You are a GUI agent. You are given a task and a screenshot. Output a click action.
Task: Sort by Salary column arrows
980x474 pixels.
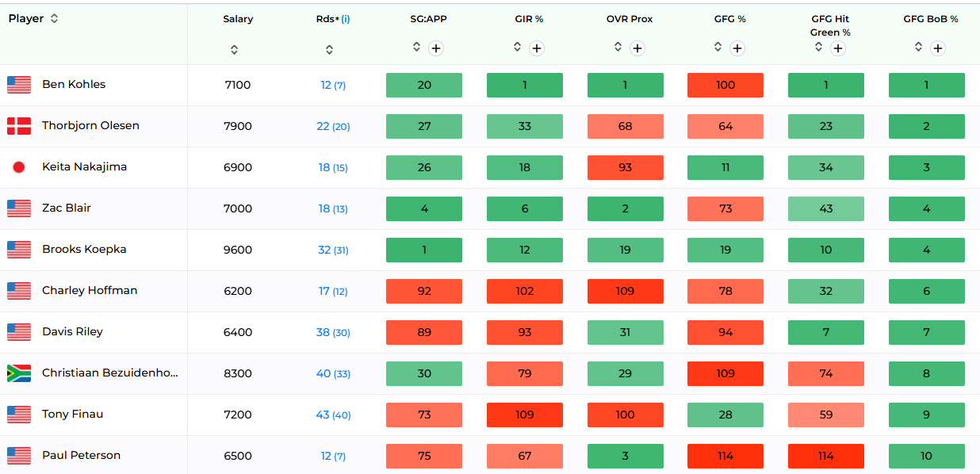tap(234, 50)
